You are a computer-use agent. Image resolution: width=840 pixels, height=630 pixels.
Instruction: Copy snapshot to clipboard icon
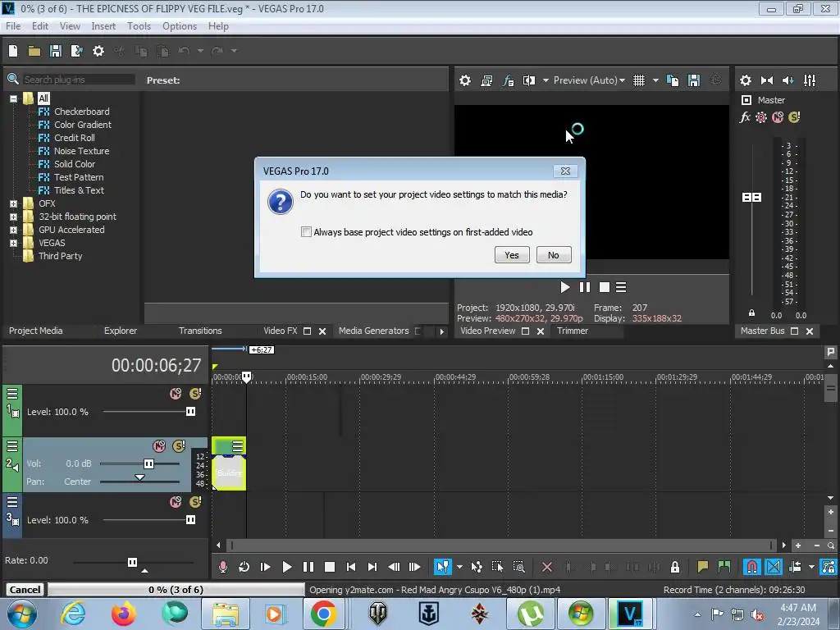pyautogui.click(x=673, y=80)
